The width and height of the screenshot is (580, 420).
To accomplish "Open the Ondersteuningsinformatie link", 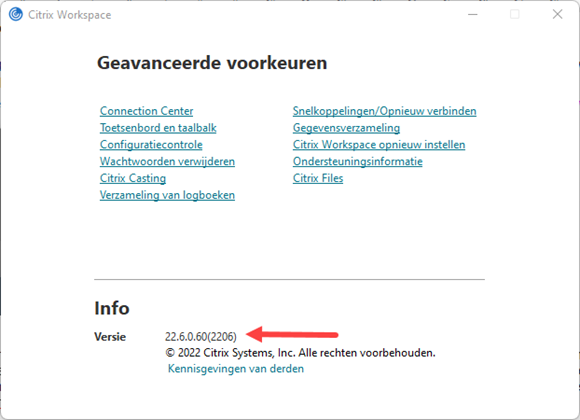I will click(x=357, y=161).
